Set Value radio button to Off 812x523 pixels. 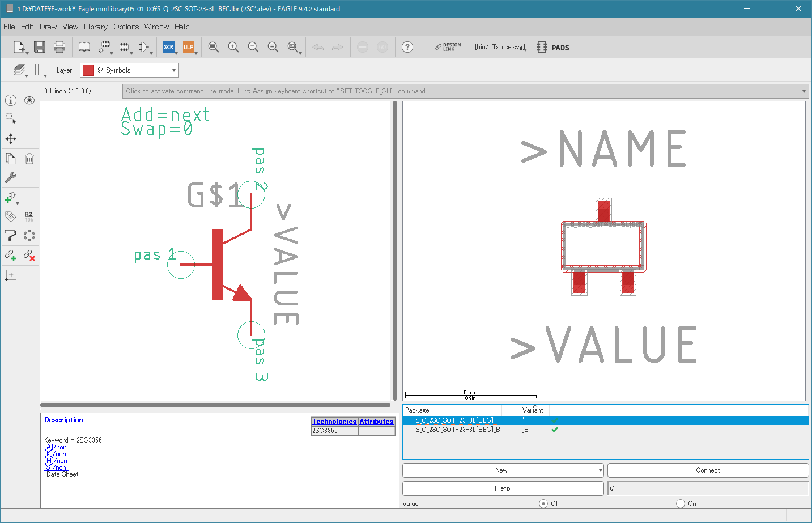[543, 503]
